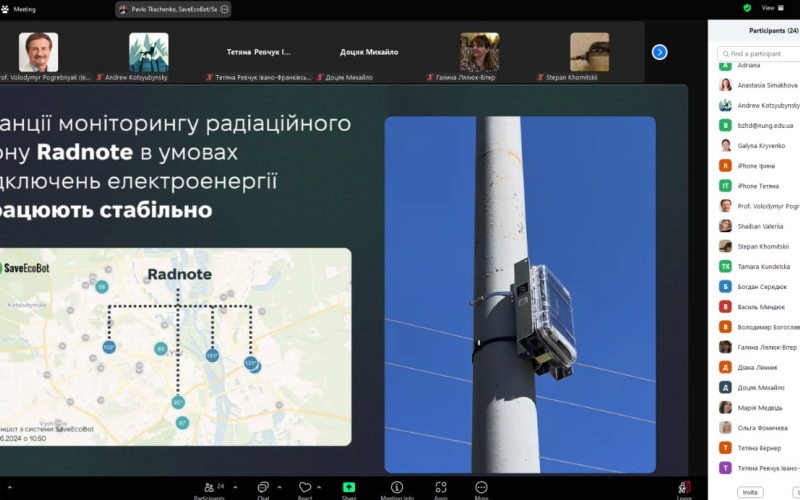Show next video thumbnails with blue arrow
Screen dimensions: 800x500
[x=659, y=52]
